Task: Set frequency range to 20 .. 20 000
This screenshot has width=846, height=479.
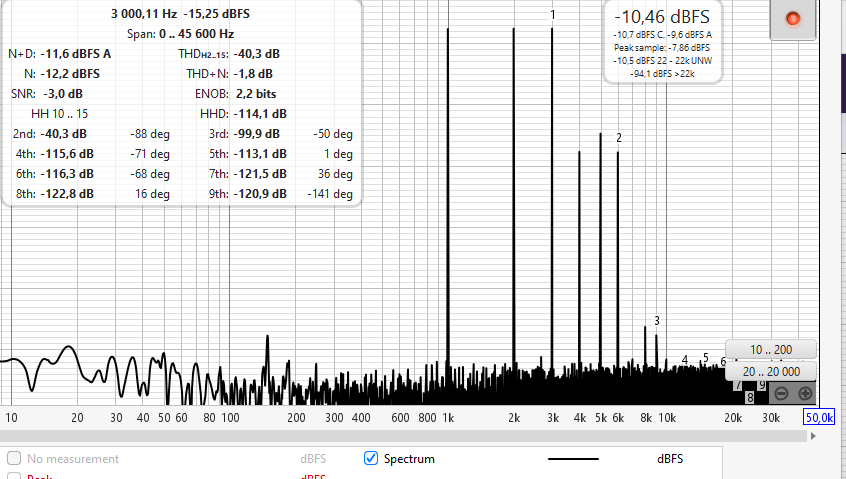Action: pos(770,372)
